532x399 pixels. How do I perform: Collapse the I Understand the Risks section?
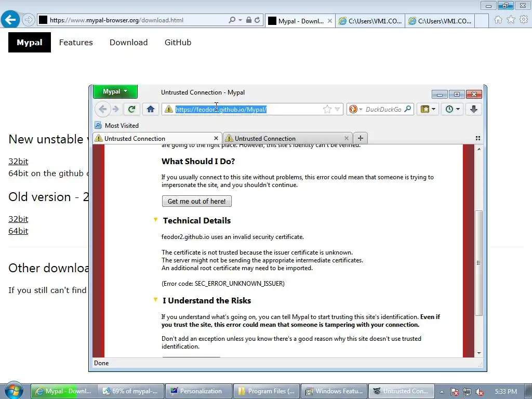156,300
